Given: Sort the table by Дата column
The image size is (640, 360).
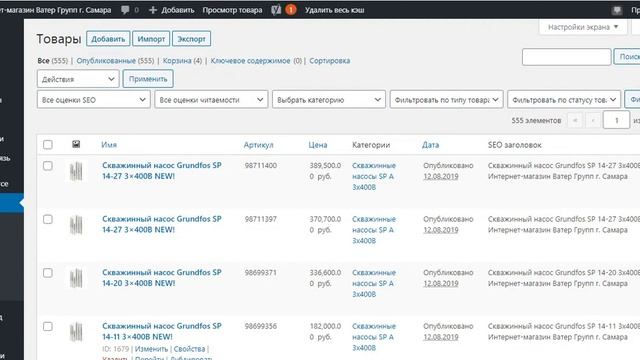Looking at the screenshot, I should coord(431,144).
